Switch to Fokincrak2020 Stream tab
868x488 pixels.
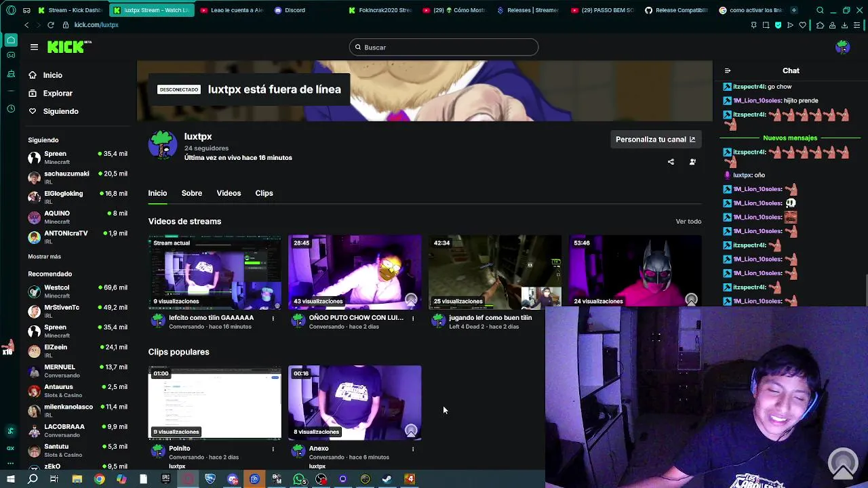(380, 10)
